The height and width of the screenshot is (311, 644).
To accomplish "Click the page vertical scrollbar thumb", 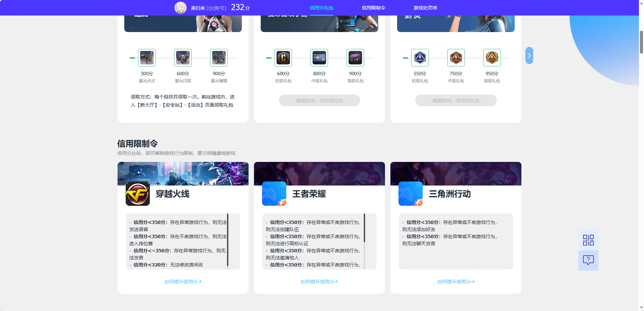I will [641, 42].
